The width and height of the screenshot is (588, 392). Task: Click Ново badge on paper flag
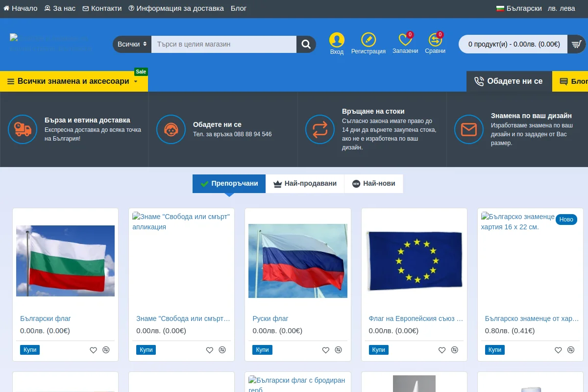point(566,220)
